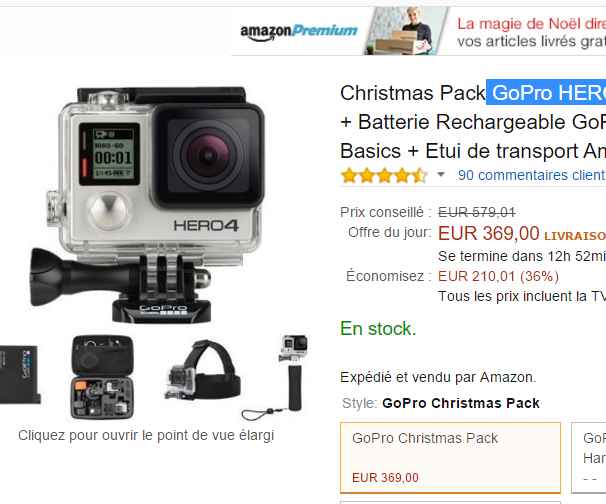Select the GoPro battery thumbnail
The width and height of the screenshot is (606, 504).
pyautogui.click(x=20, y=375)
